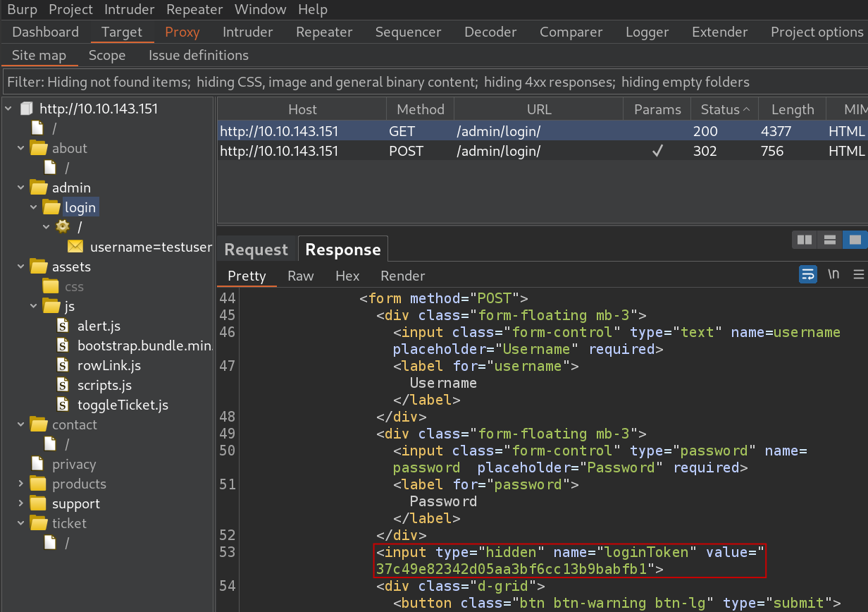Select the support folder icon
The height and width of the screenshot is (612, 868).
pyautogui.click(x=38, y=503)
